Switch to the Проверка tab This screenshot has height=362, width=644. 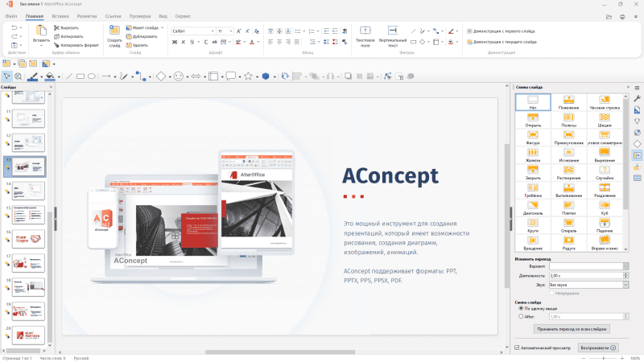(x=140, y=16)
